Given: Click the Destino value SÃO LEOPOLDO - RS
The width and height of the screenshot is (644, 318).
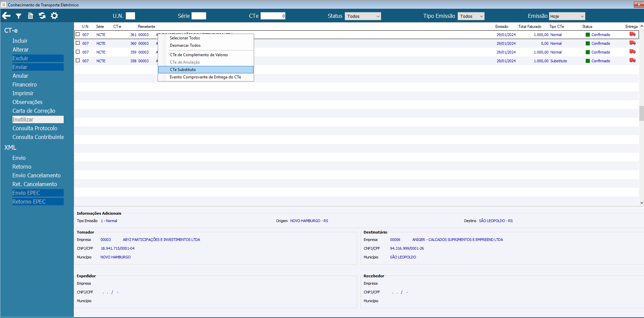Looking at the screenshot, I should click(x=496, y=221).
